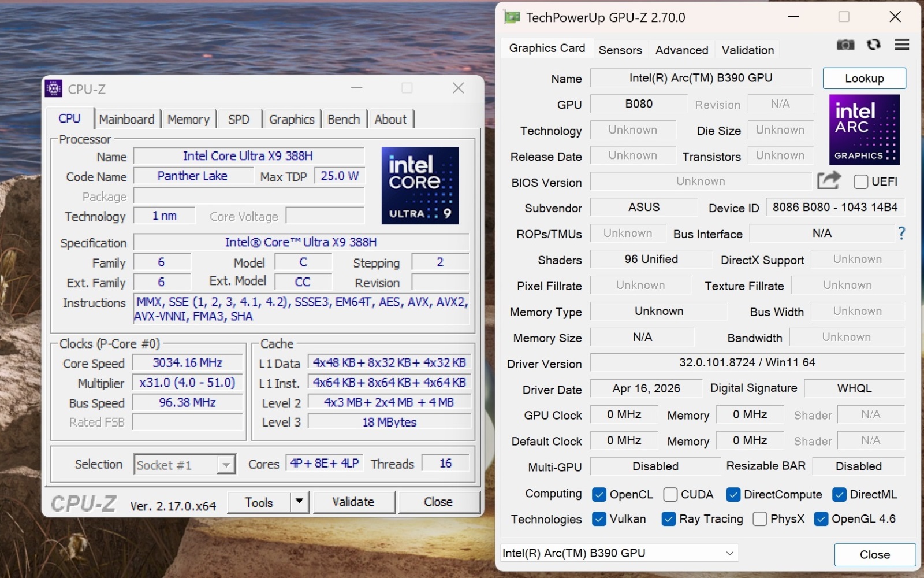The image size is (924, 578).
Task: Select the Graphics Card tab in GPU-Z
Action: [547, 48]
